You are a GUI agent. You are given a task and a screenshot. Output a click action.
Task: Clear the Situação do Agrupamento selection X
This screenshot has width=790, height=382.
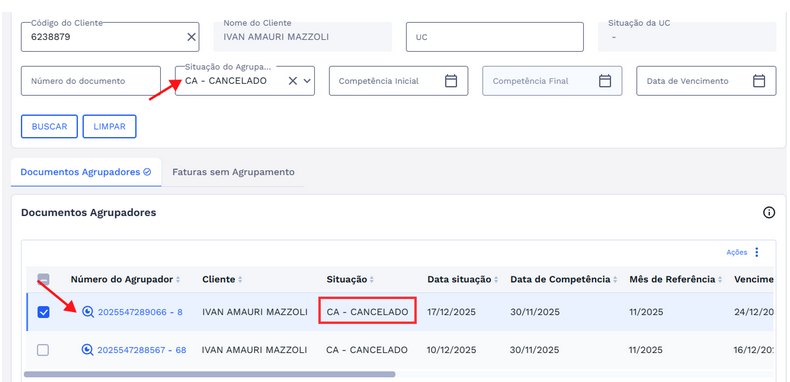click(x=293, y=81)
